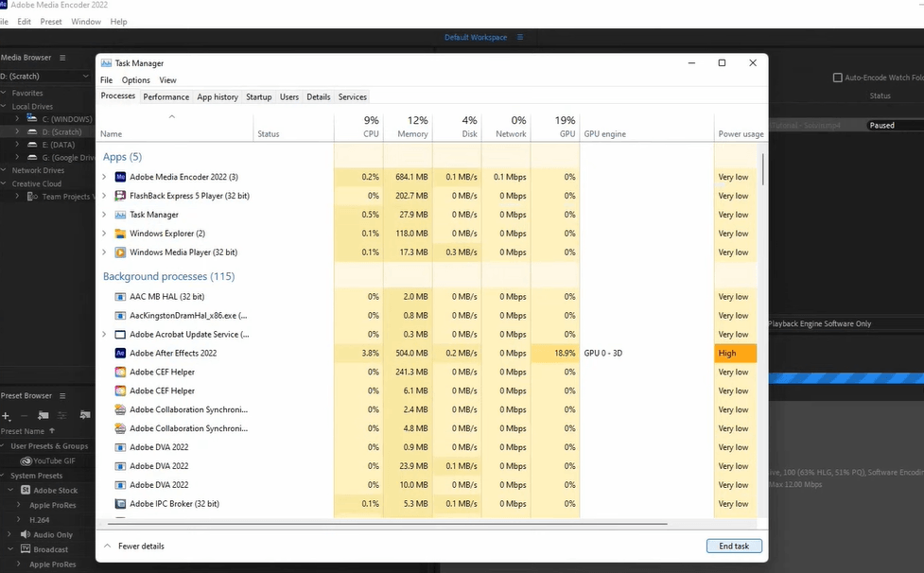Click the Windows Media Player icon
This screenshot has width=924, height=573.
coord(120,252)
